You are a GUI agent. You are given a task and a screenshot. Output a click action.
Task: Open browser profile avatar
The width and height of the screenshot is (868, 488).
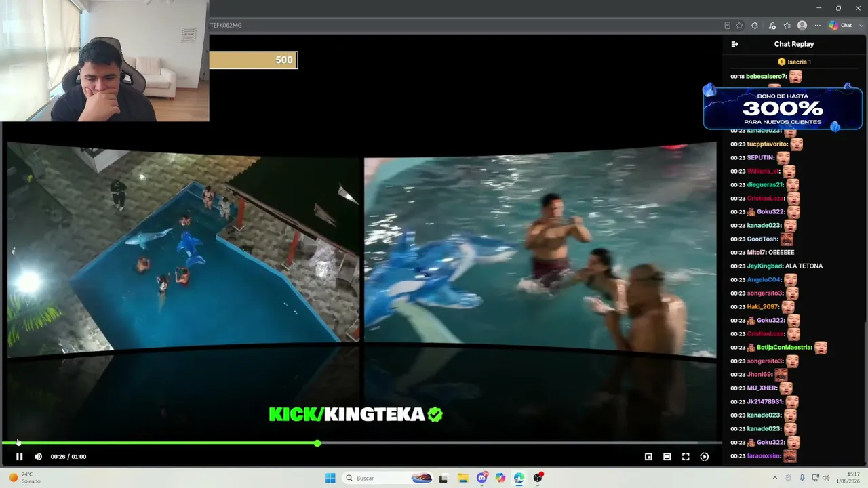pyautogui.click(x=802, y=26)
